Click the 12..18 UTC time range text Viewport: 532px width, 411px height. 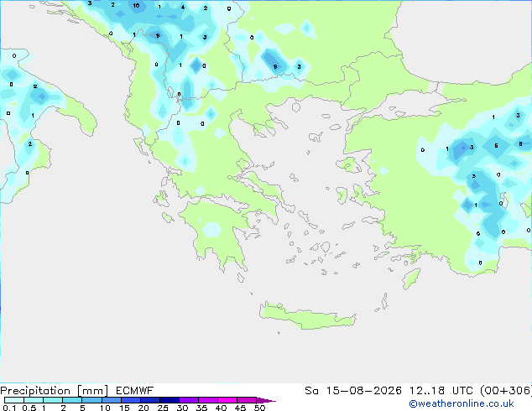point(439,390)
